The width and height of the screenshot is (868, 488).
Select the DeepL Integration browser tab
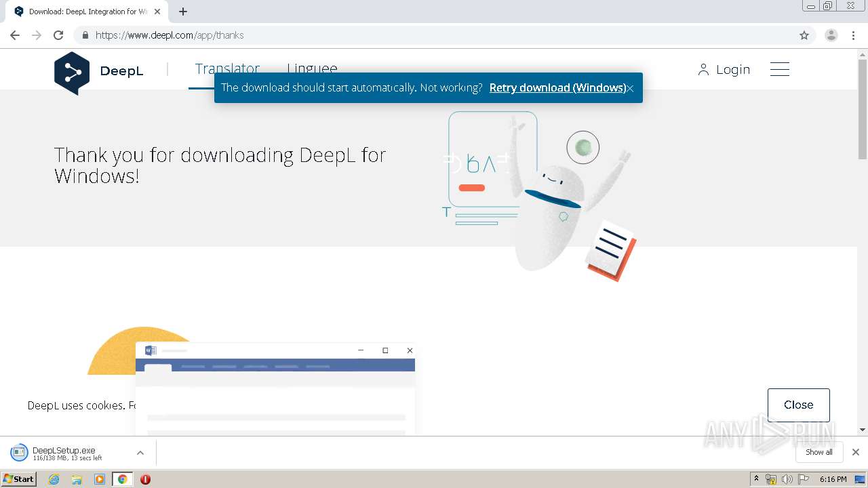coord(87,12)
